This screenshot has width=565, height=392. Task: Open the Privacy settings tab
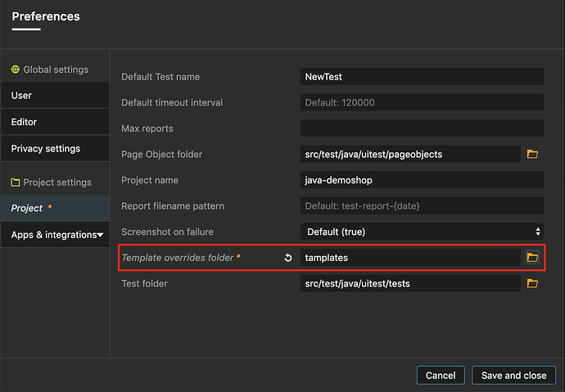tap(56, 149)
